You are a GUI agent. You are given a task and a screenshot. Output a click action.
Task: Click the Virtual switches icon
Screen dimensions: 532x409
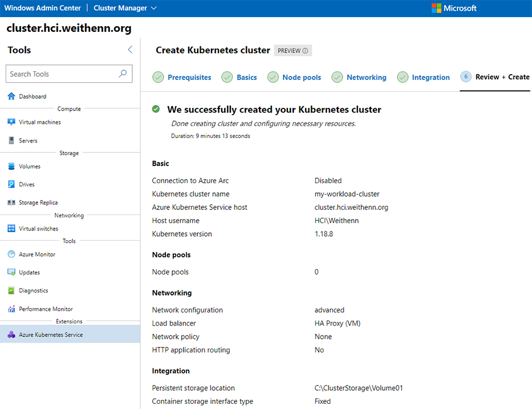pyautogui.click(x=11, y=228)
